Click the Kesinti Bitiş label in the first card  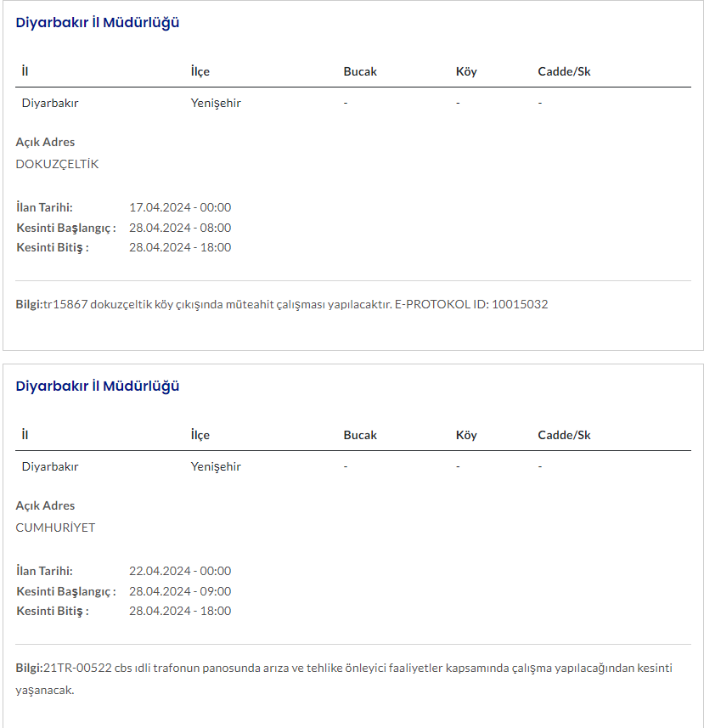(x=53, y=247)
